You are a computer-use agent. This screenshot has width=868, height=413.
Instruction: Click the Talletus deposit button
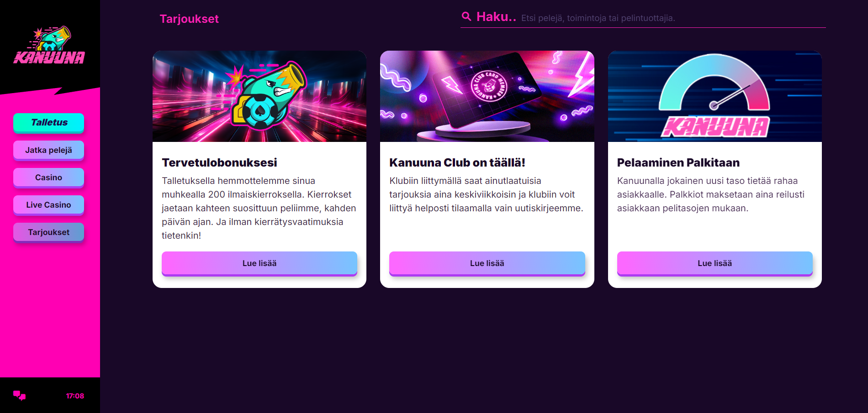click(49, 123)
